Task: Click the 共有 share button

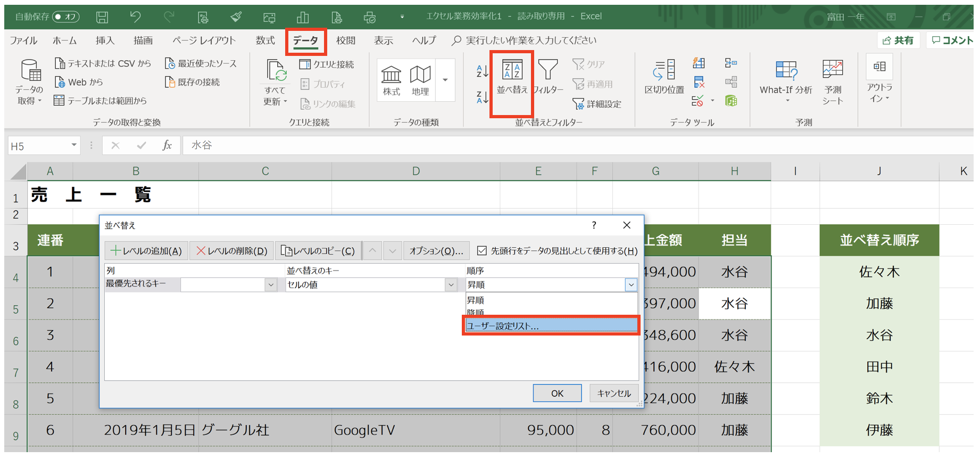Action: [x=898, y=40]
